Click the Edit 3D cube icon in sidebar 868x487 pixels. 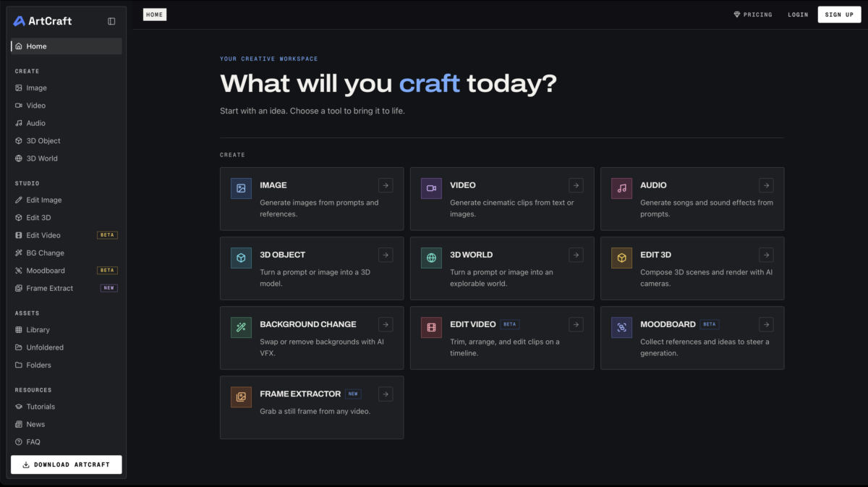(19, 218)
